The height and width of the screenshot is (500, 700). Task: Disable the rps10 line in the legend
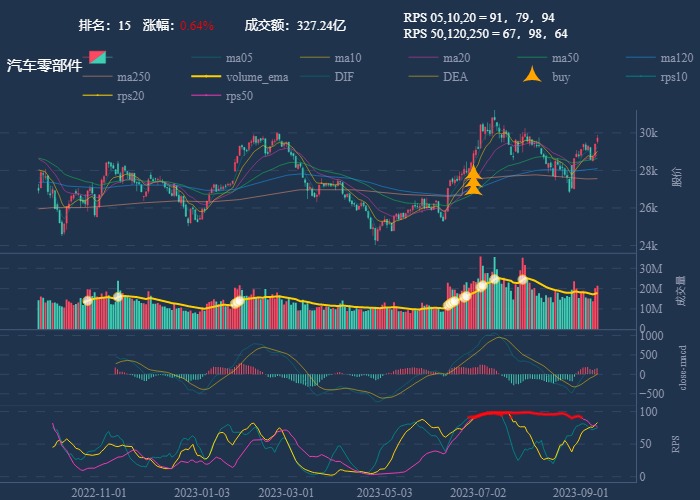[674, 76]
